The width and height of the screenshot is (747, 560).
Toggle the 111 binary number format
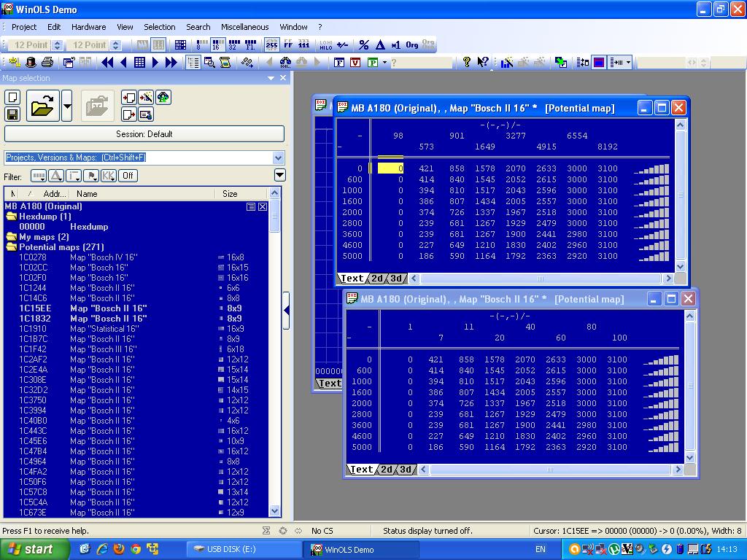coord(304,44)
